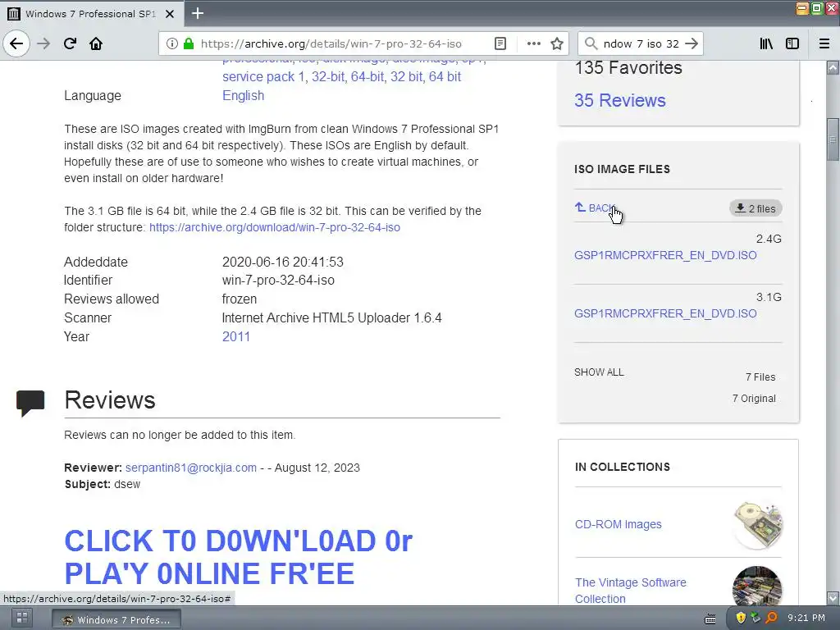Screen dimensions: 840x630
Task: Select the Windows 7 Professional SP1 tab
Action: [91, 14]
